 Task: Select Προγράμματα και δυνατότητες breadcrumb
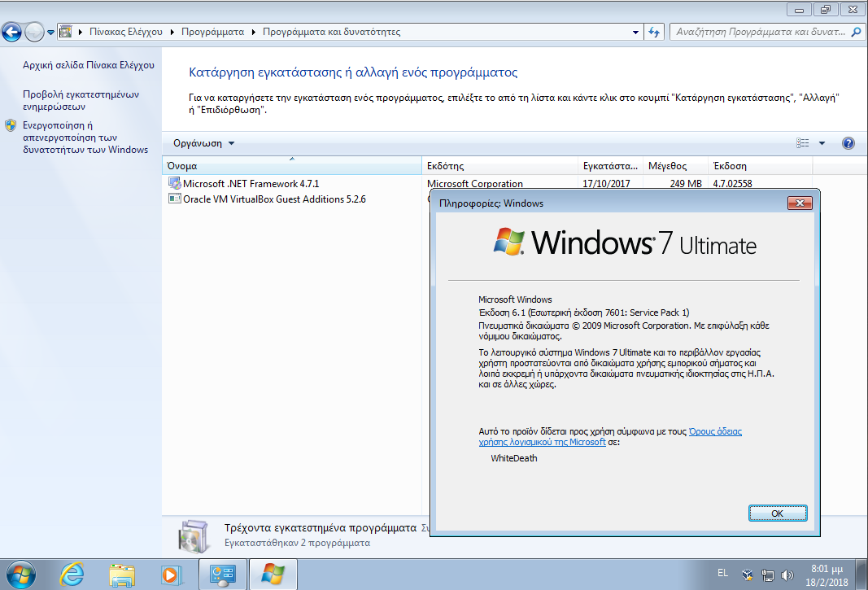pyautogui.click(x=331, y=32)
